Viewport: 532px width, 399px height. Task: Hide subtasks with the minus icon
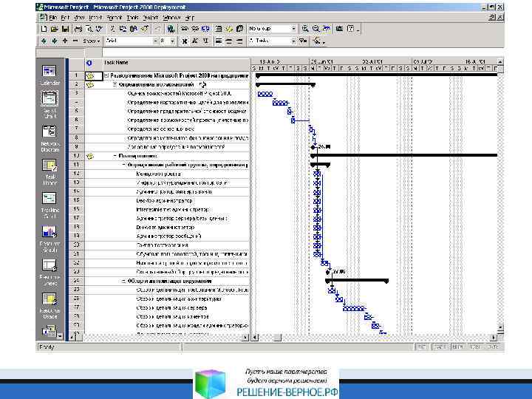point(75,41)
